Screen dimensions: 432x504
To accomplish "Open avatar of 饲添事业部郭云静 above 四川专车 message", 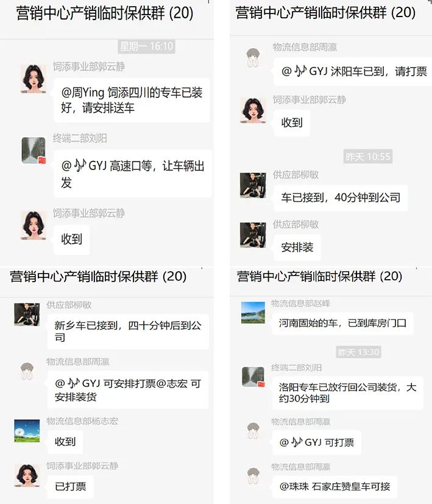I will pyautogui.click(x=34, y=79).
